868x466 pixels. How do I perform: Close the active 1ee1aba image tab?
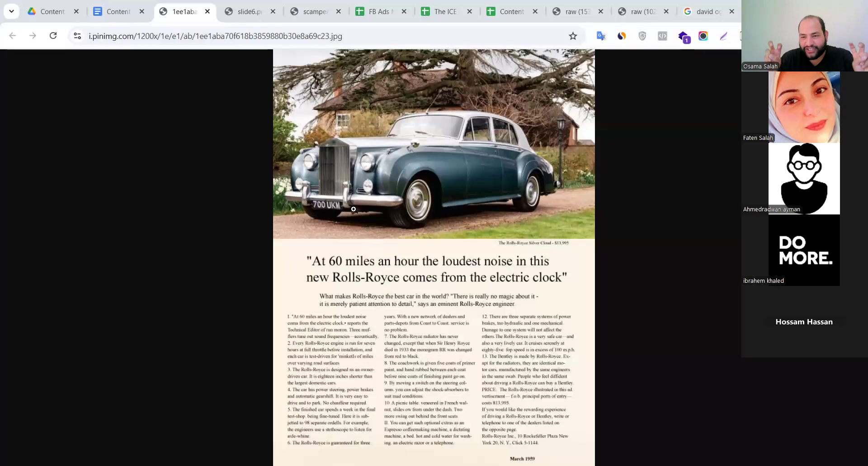[208, 11]
